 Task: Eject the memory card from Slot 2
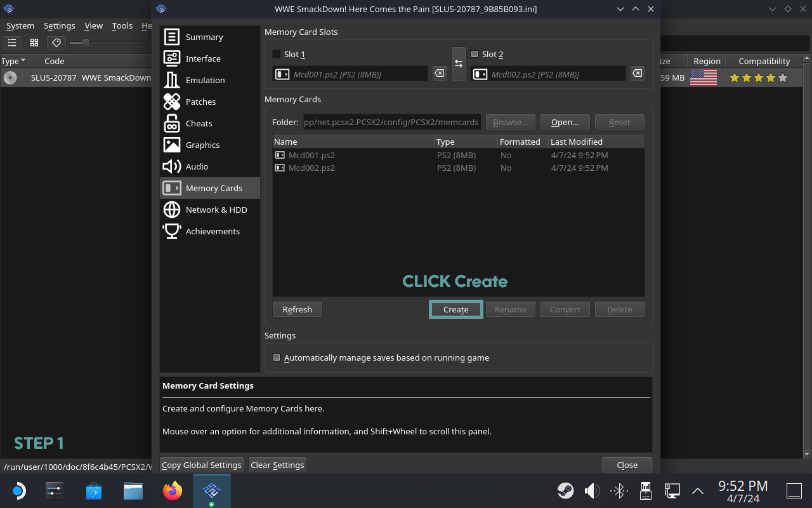637,74
